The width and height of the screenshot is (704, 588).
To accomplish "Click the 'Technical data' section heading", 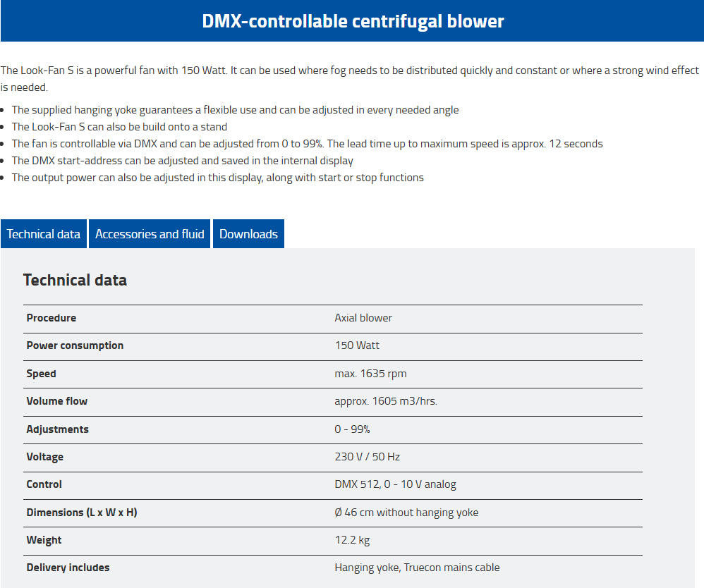I will pyautogui.click(x=75, y=280).
